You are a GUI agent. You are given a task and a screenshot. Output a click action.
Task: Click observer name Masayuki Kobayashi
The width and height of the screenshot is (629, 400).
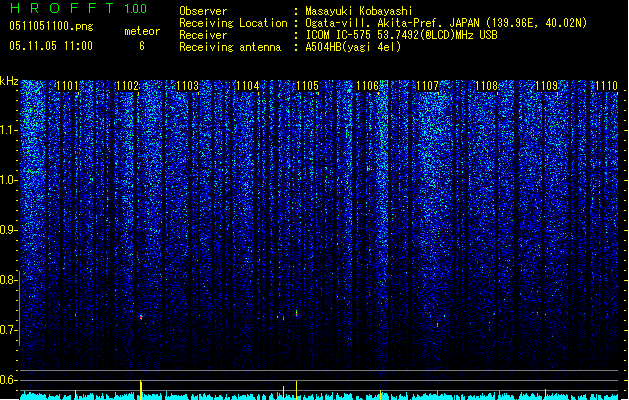pyautogui.click(x=359, y=11)
